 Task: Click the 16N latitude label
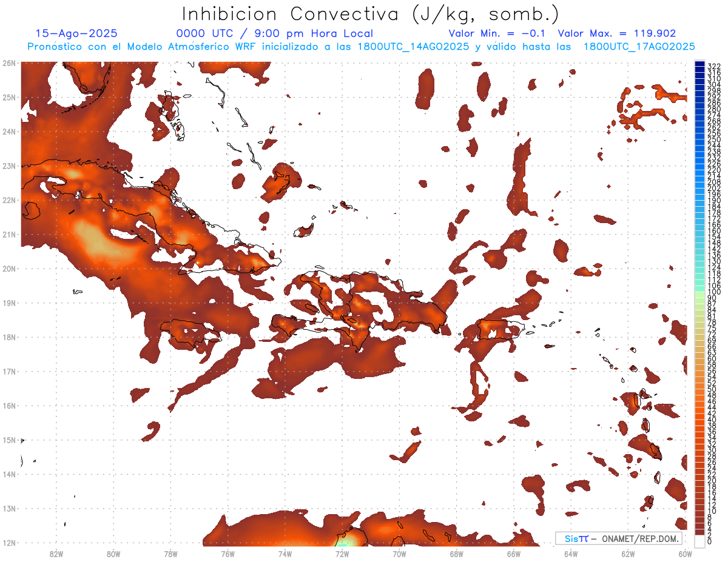(x=9, y=406)
